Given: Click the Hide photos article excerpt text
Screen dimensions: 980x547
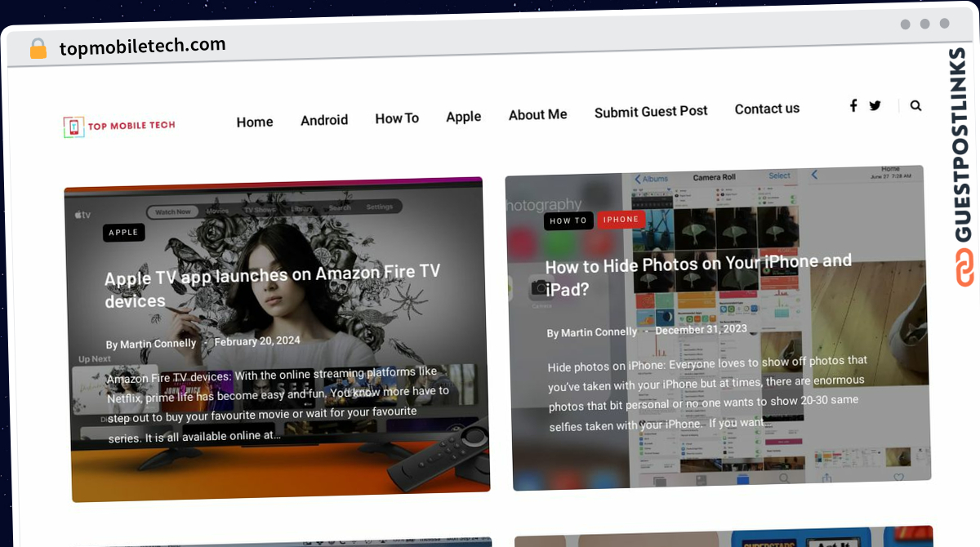Looking at the screenshot, I should (707, 392).
